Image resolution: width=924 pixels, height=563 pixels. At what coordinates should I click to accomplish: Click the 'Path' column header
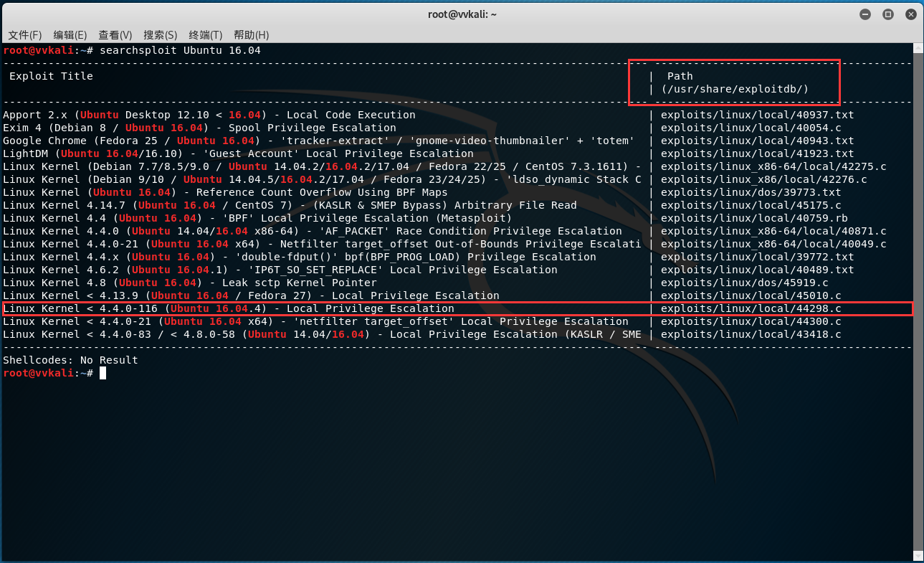(x=680, y=76)
